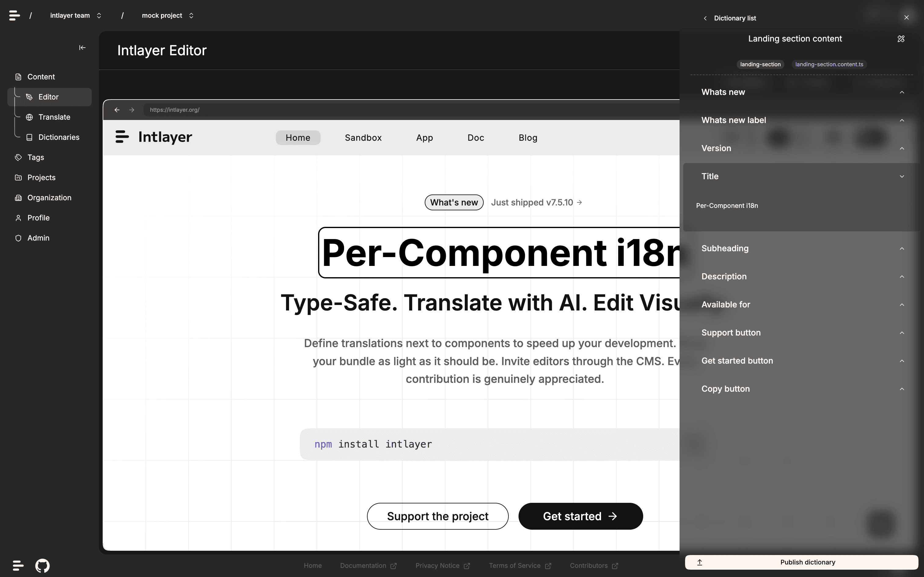Open the GitHub icon at bottom left
The height and width of the screenshot is (577, 924).
(42, 565)
